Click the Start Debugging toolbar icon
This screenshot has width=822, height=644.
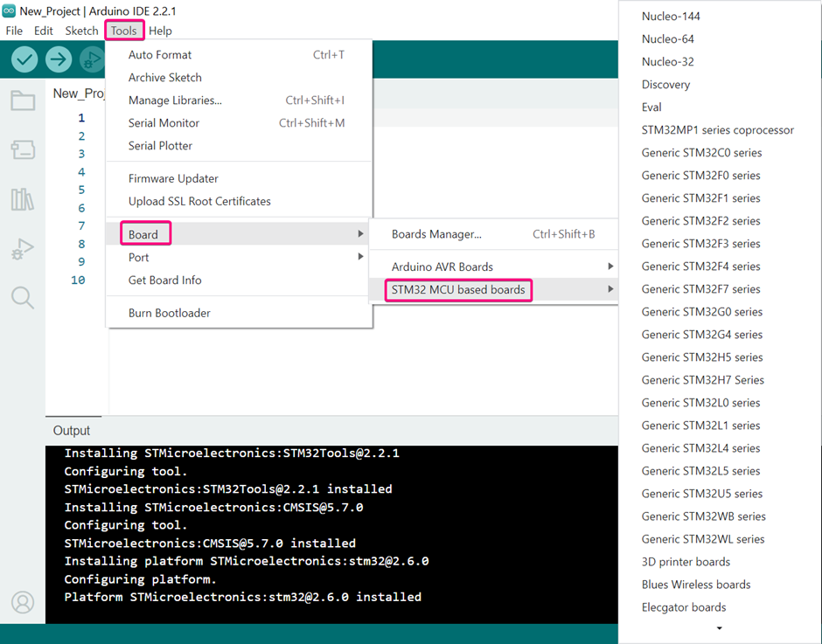93,59
